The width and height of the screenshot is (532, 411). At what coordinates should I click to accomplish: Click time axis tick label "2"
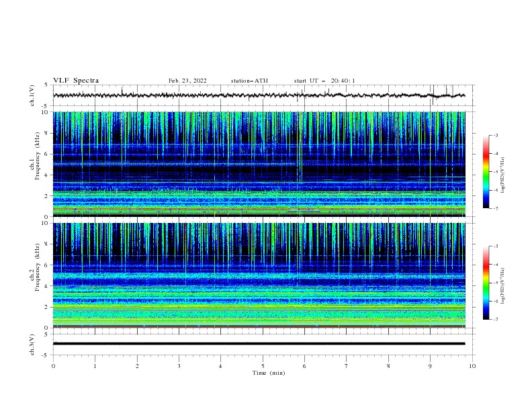tap(137, 366)
